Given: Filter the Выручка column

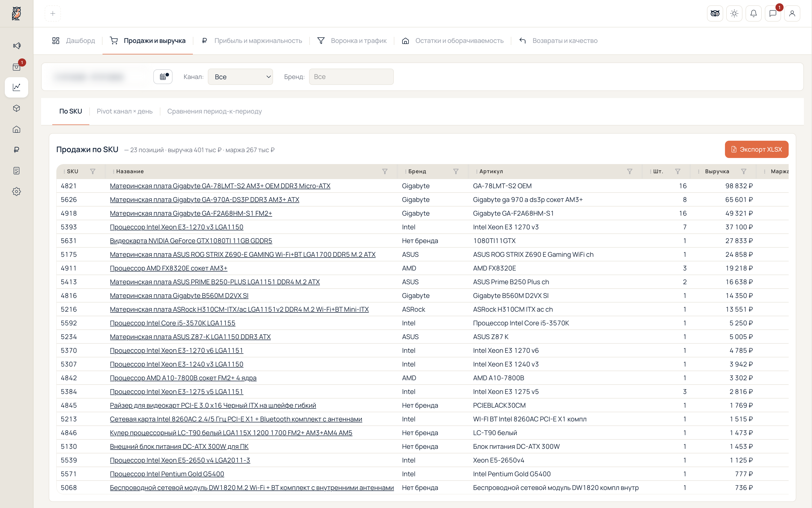Looking at the screenshot, I should [x=743, y=171].
